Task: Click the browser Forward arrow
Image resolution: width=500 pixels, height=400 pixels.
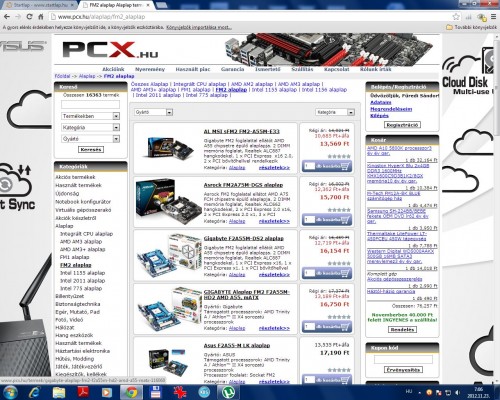Action: [18, 16]
